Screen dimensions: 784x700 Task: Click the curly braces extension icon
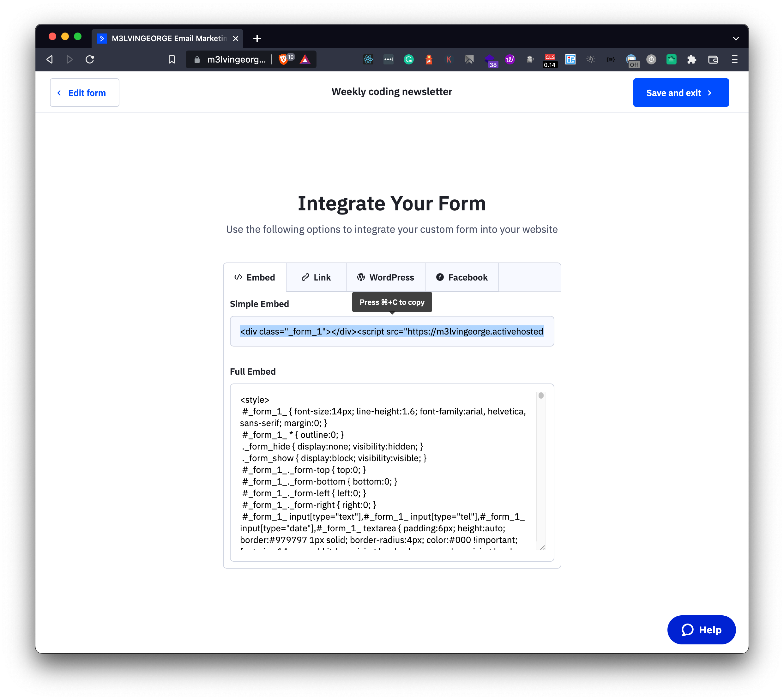pyautogui.click(x=611, y=60)
